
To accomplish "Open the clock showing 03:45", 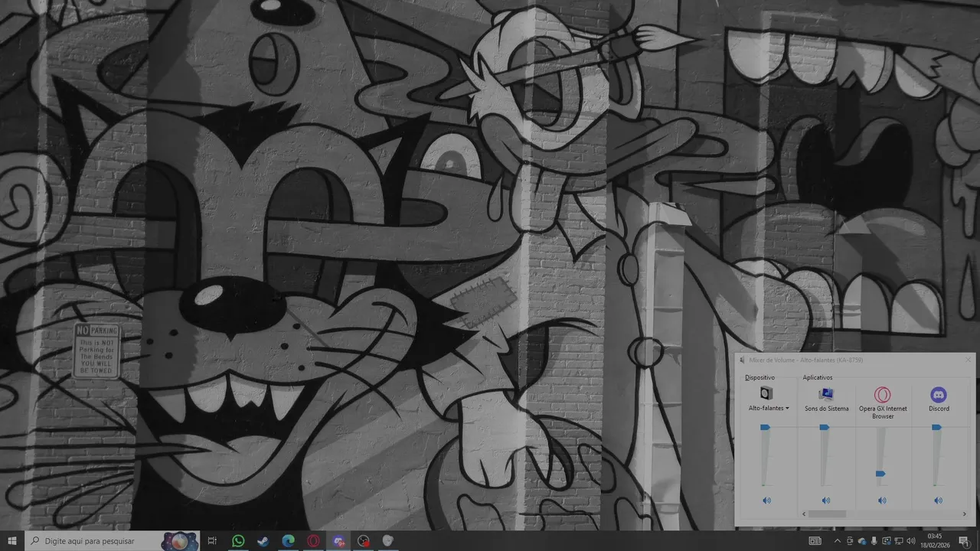I will coord(934,541).
